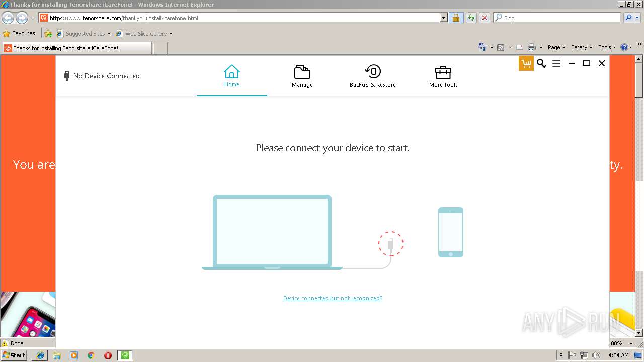Click the Action Center flag tray icon
644x362 pixels.
point(572,355)
